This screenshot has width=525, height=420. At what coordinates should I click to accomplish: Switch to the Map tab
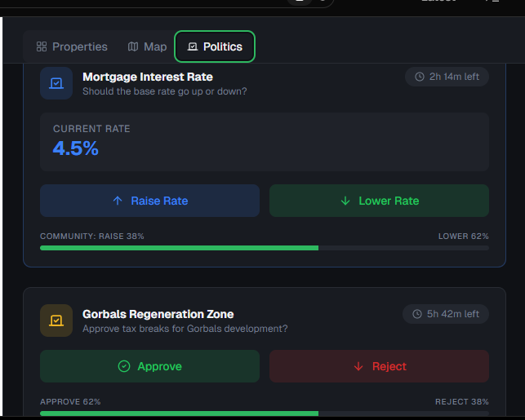coord(147,46)
